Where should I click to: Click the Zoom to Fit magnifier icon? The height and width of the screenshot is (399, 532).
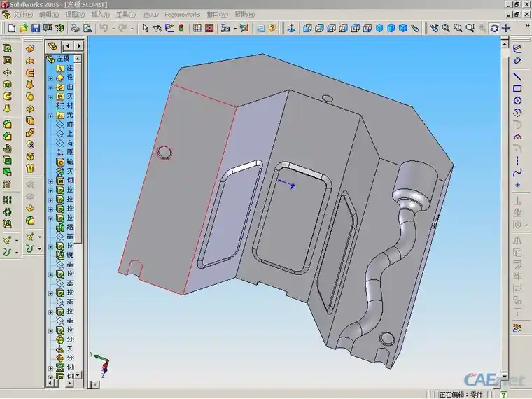(x=446, y=28)
